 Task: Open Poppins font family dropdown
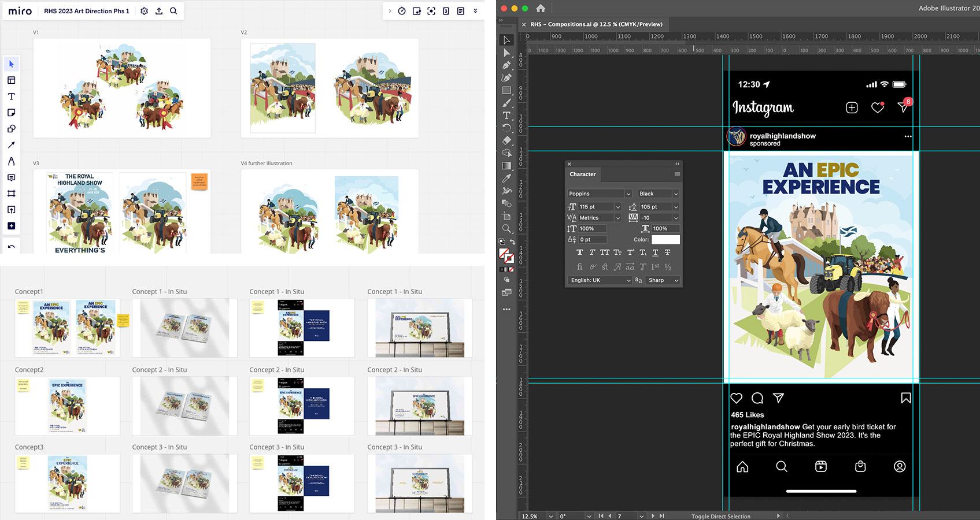(628, 194)
